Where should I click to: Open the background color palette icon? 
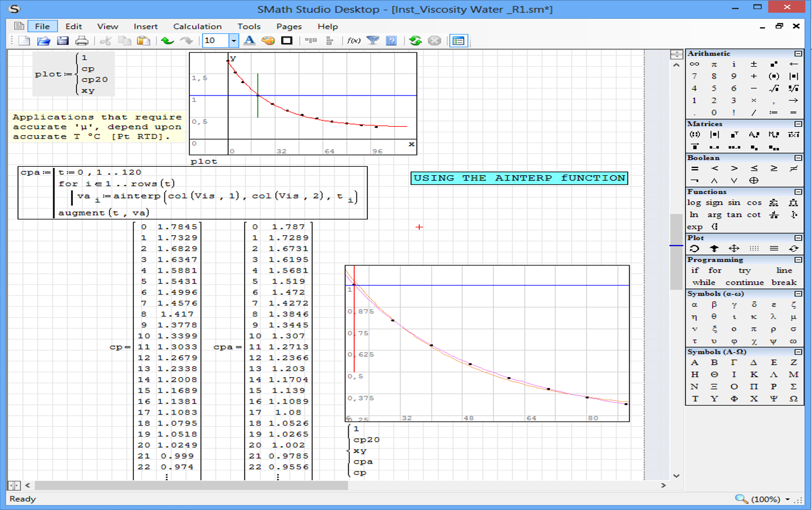pyautogui.click(x=268, y=41)
